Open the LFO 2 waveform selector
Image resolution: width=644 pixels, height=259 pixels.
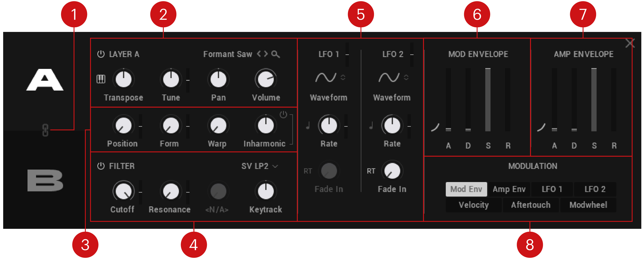(x=393, y=77)
